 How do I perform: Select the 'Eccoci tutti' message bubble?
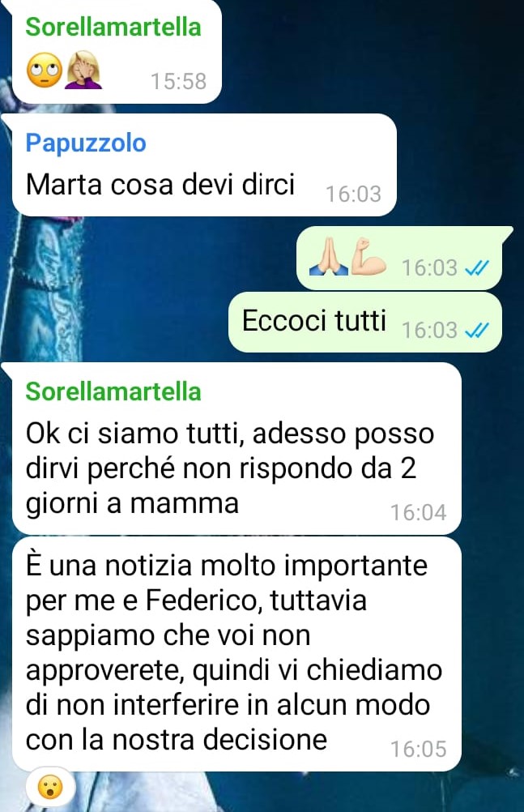pyautogui.click(x=365, y=322)
